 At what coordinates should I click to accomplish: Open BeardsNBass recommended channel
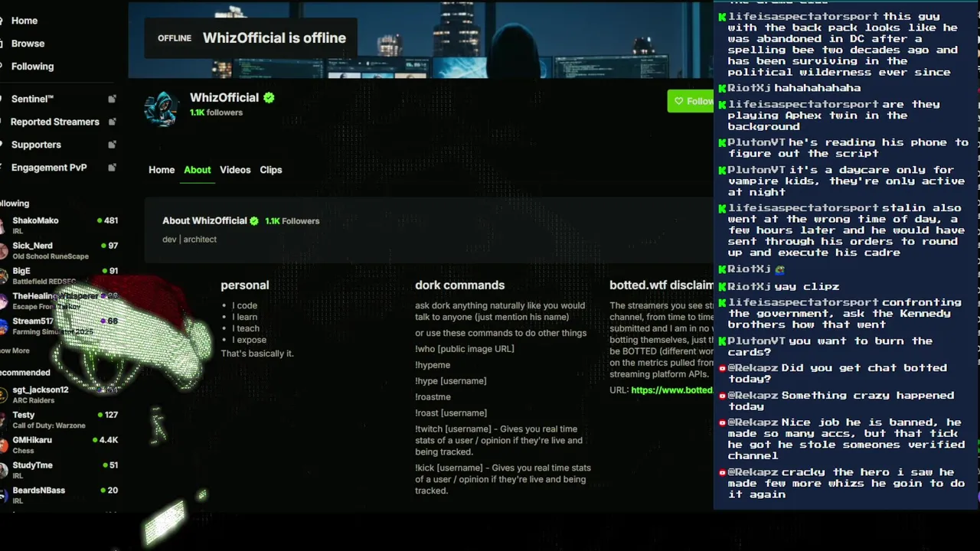(x=59, y=496)
